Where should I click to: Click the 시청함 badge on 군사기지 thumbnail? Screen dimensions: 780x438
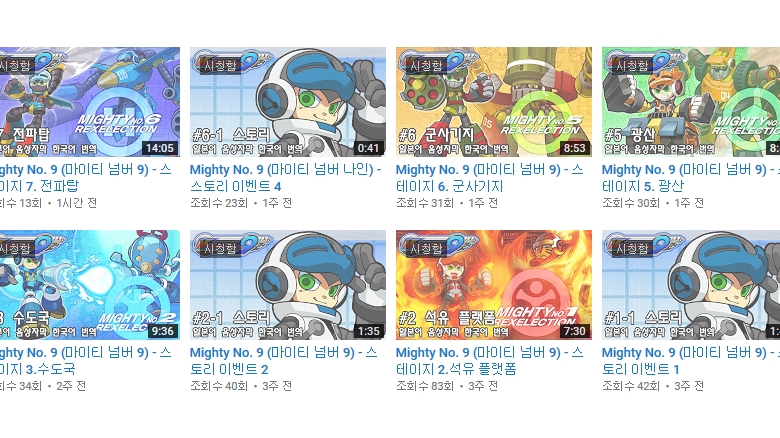tap(426, 66)
